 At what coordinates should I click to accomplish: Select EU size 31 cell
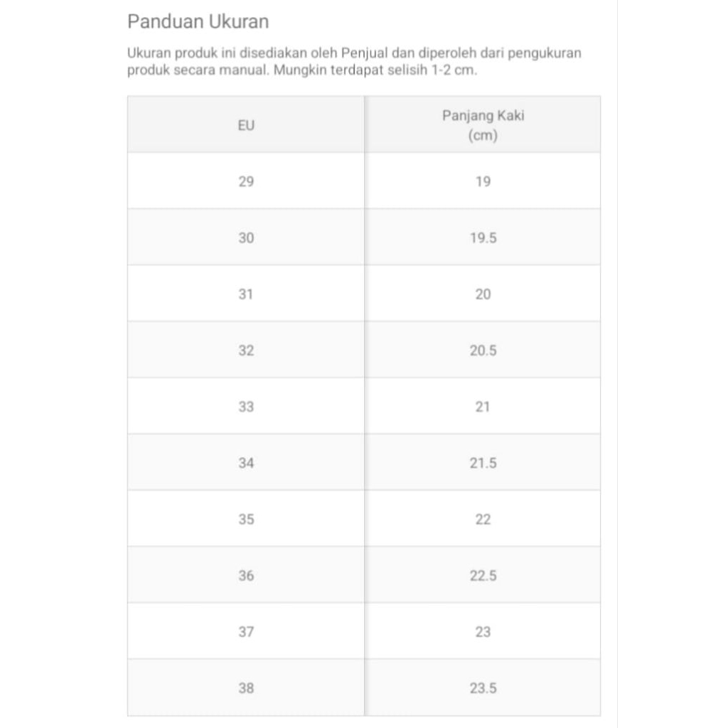[x=246, y=294]
